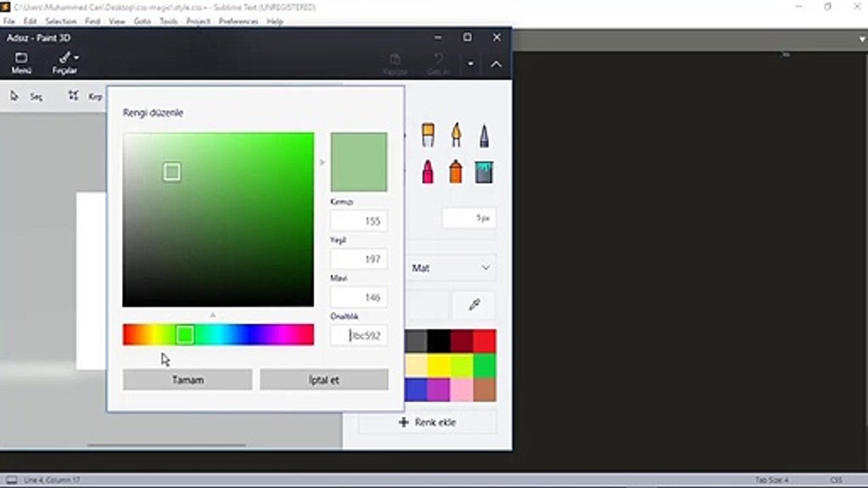Select the pink crayon brush icon
The height and width of the screenshot is (488, 868).
428,171
